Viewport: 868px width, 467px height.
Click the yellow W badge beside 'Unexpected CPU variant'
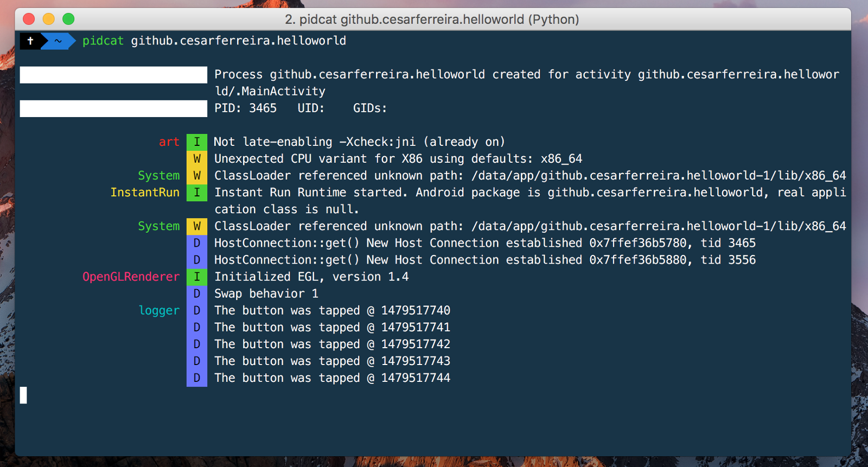(x=197, y=159)
